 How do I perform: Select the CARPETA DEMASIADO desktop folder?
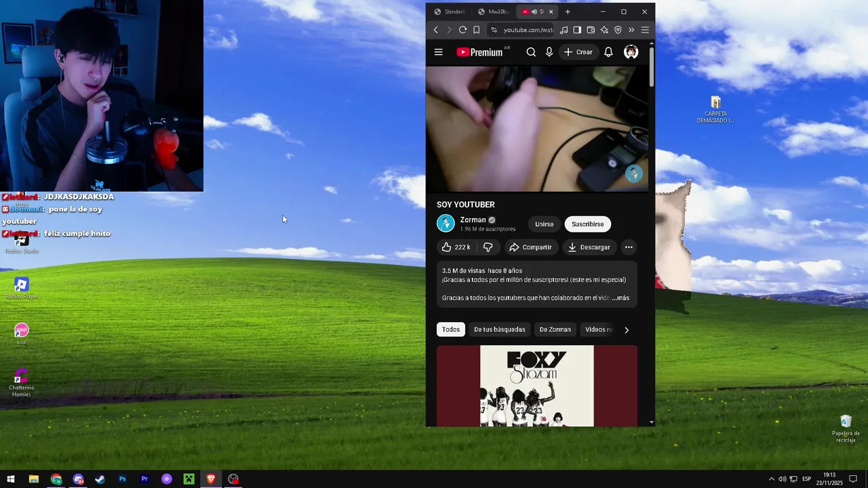(x=715, y=110)
